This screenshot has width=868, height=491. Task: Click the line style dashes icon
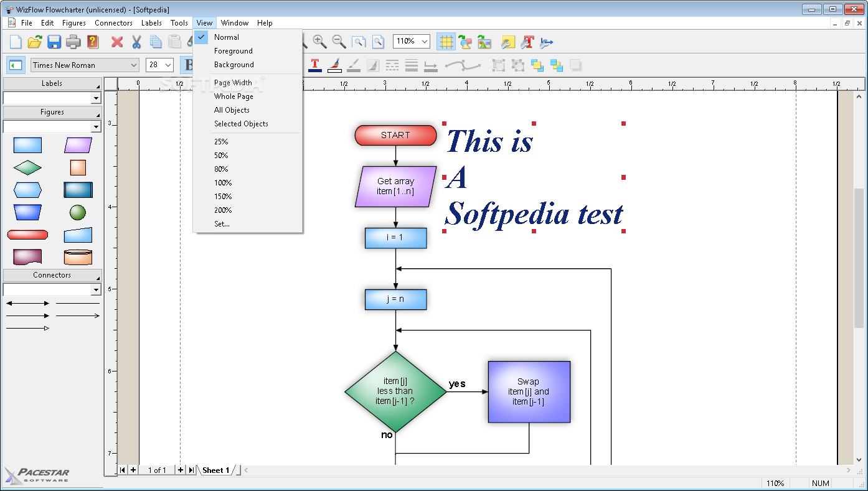[392, 65]
